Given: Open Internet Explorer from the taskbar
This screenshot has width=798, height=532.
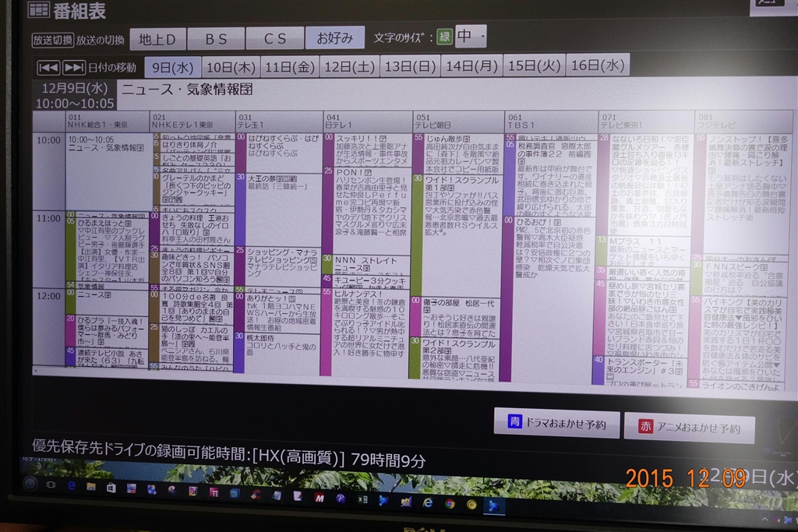Looking at the screenshot, I should (x=428, y=503).
